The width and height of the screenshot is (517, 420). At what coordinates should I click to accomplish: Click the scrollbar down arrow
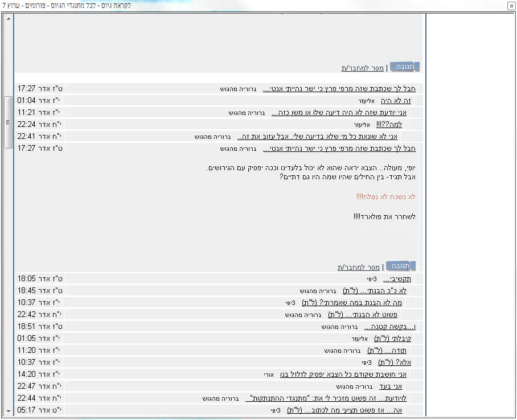click(8, 410)
